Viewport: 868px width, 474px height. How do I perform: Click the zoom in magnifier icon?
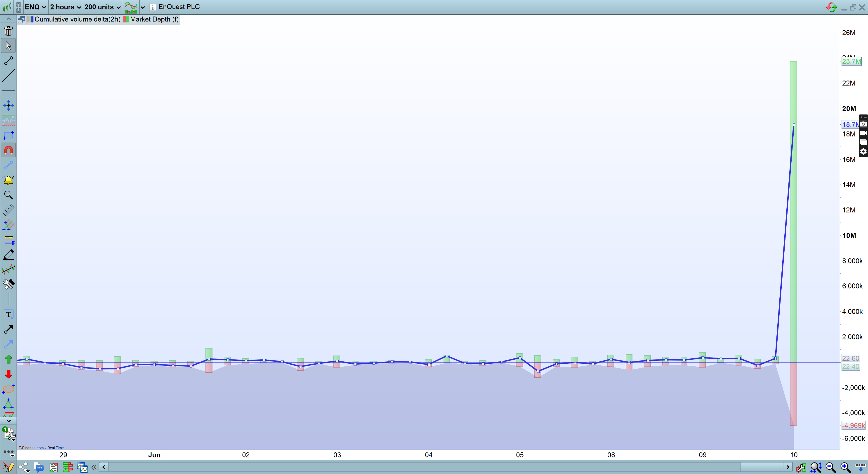click(x=846, y=467)
